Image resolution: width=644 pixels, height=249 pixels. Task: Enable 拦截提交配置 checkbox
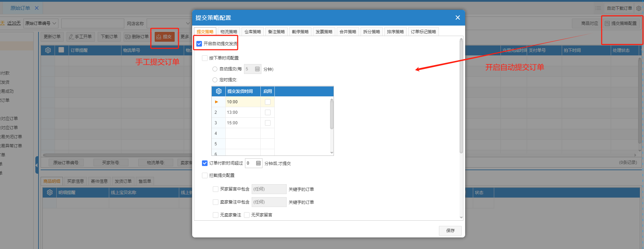pyautogui.click(x=205, y=175)
